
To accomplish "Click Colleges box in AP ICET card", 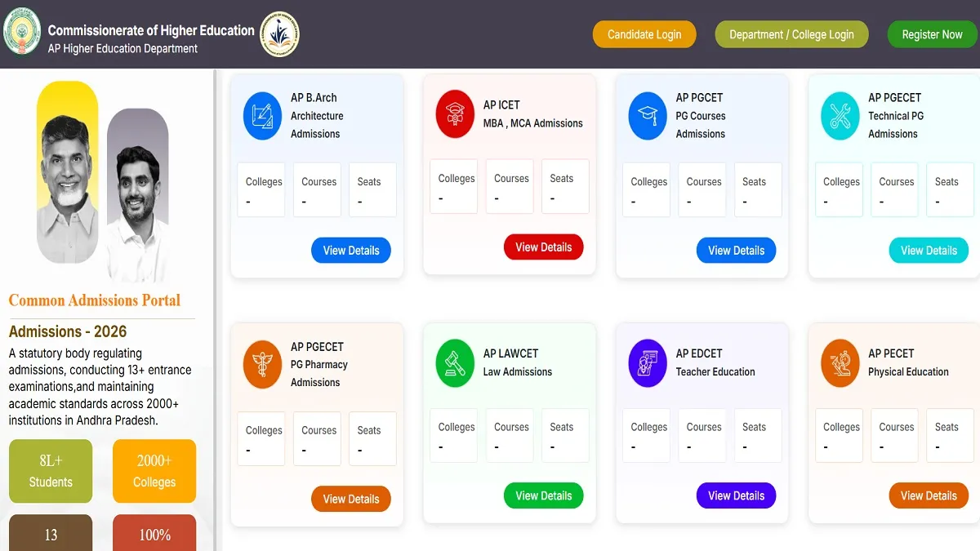I will click(454, 187).
